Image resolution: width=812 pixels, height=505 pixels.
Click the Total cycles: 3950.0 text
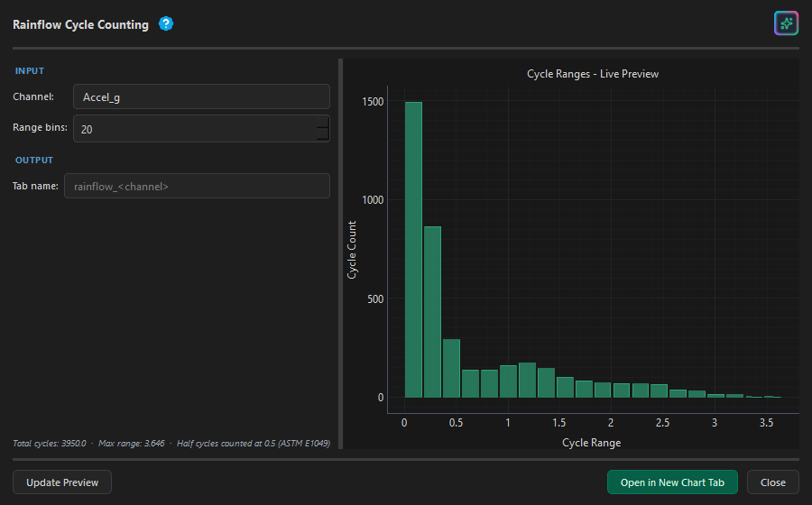point(50,444)
